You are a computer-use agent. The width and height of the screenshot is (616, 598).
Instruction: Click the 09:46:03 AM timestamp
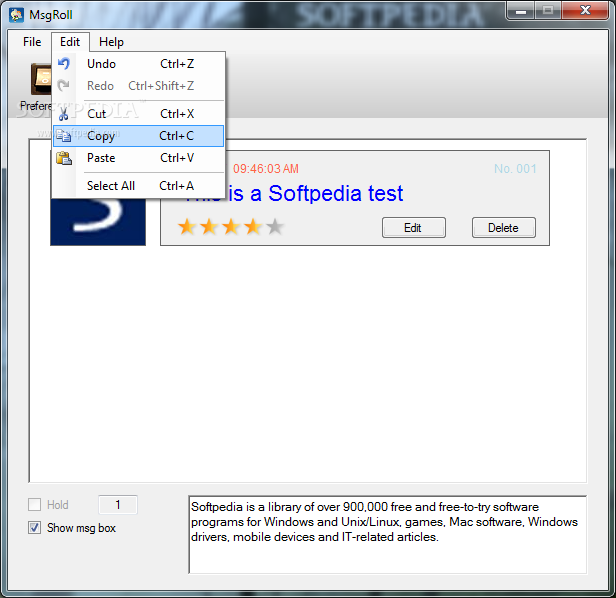[266, 169]
